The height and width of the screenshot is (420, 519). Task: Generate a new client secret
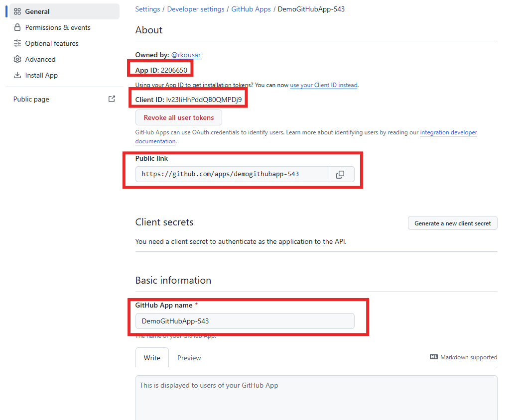pyautogui.click(x=452, y=223)
